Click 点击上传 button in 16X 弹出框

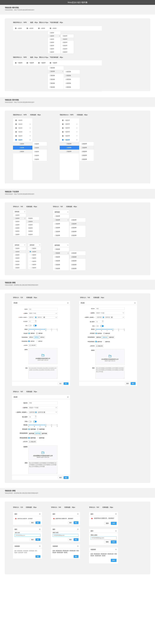tap(32, 441)
